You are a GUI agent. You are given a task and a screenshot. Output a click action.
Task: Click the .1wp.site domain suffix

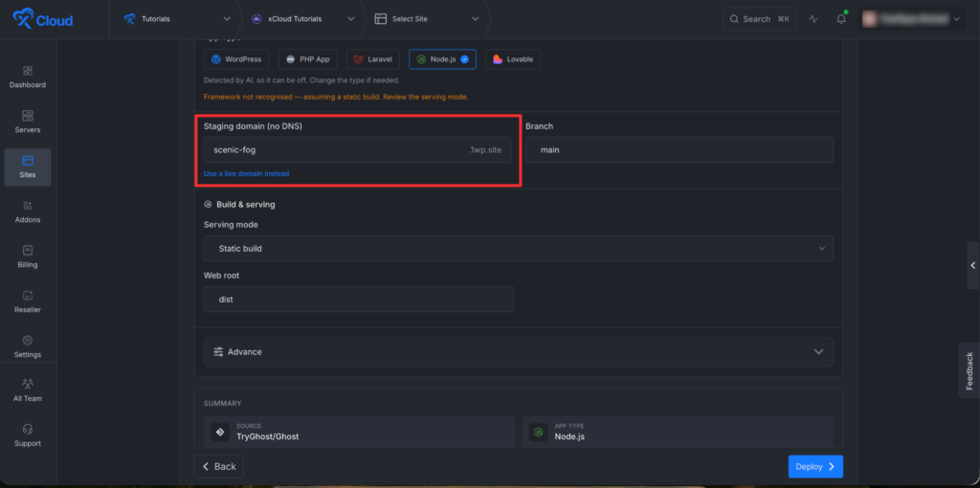(485, 150)
